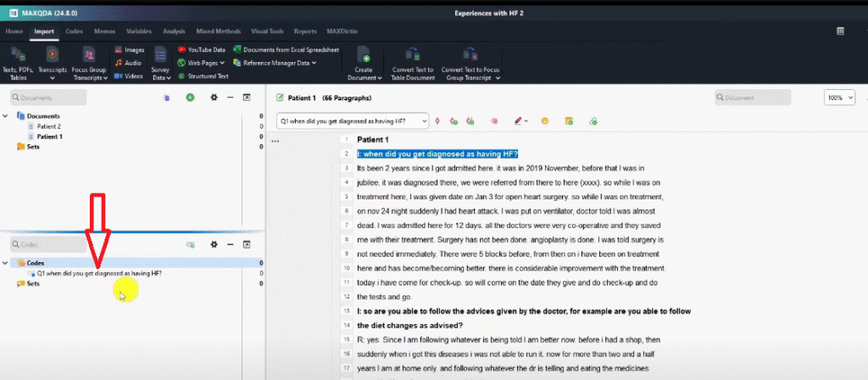Image resolution: width=868 pixels, height=380 pixels.
Task: Click Convert Text to Table Document
Action: click(413, 64)
